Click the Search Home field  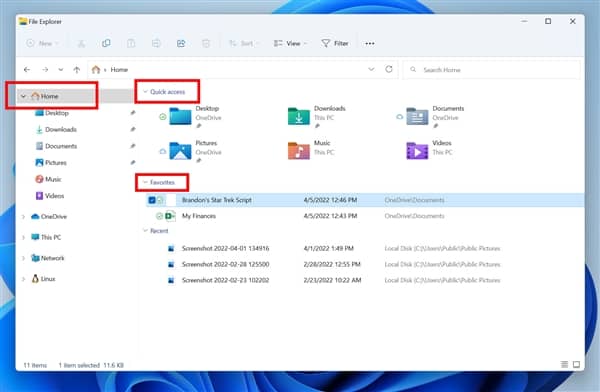[492, 70]
